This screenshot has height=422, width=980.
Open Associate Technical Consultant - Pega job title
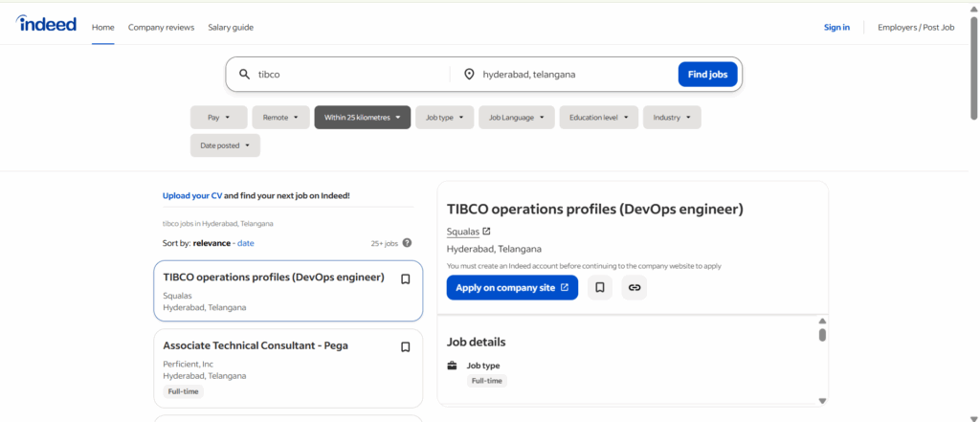tap(256, 345)
